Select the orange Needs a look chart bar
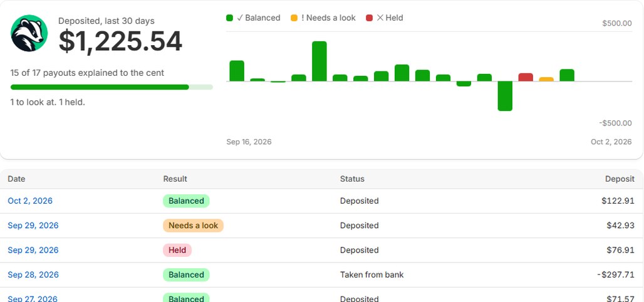644x302 pixels. (x=546, y=80)
